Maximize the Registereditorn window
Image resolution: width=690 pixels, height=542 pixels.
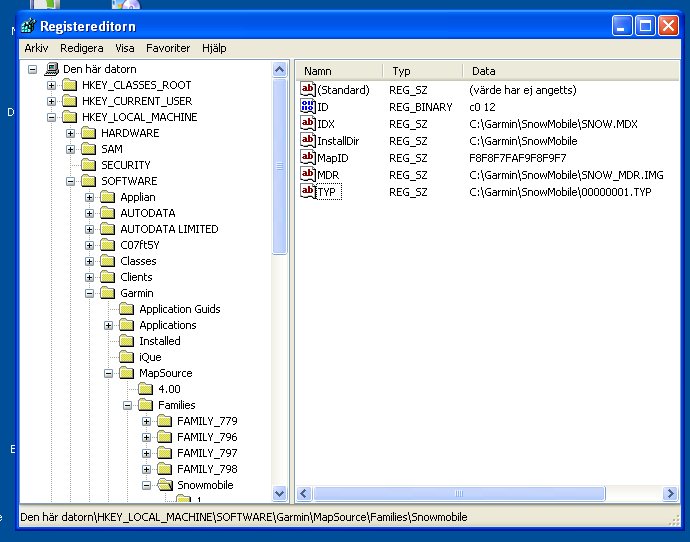click(x=645, y=26)
